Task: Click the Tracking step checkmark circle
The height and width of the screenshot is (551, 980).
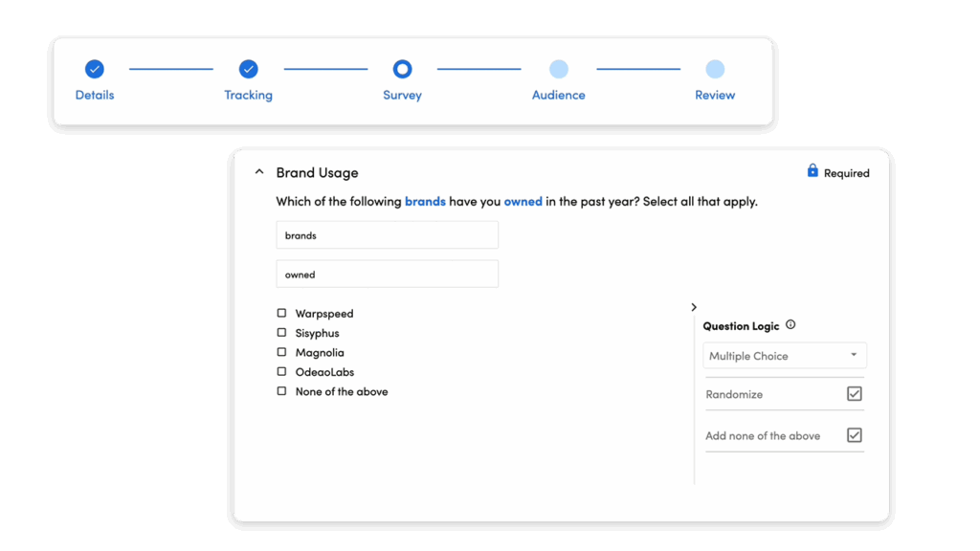Action: click(x=248, y=69)
